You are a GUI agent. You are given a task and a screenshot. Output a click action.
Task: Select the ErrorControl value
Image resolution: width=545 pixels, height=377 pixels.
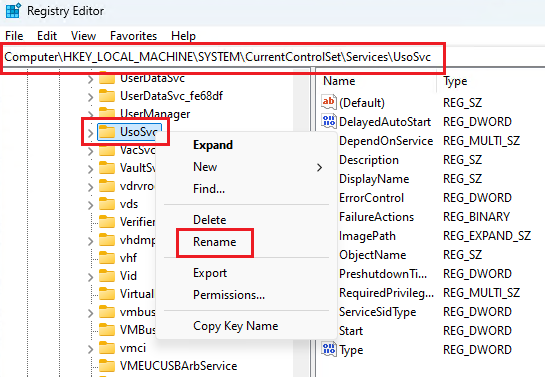coord(371,198)
